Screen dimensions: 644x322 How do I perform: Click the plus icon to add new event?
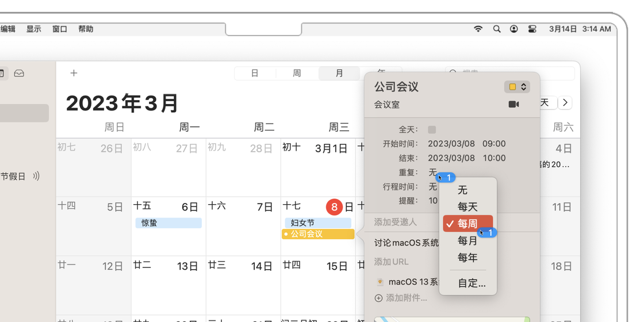pos(74,73)
